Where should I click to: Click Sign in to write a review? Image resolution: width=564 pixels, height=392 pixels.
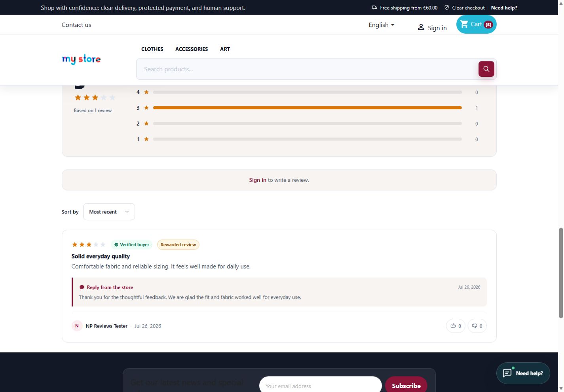258,180
